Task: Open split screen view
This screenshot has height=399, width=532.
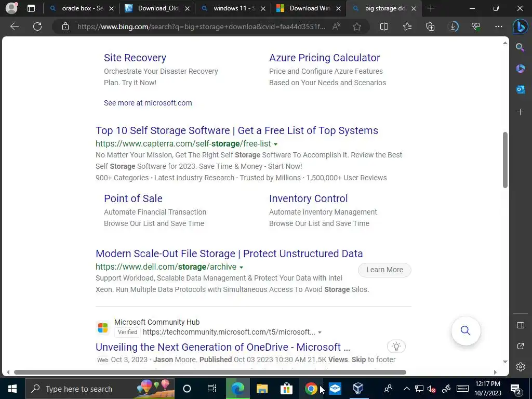Action: (384, 26)
